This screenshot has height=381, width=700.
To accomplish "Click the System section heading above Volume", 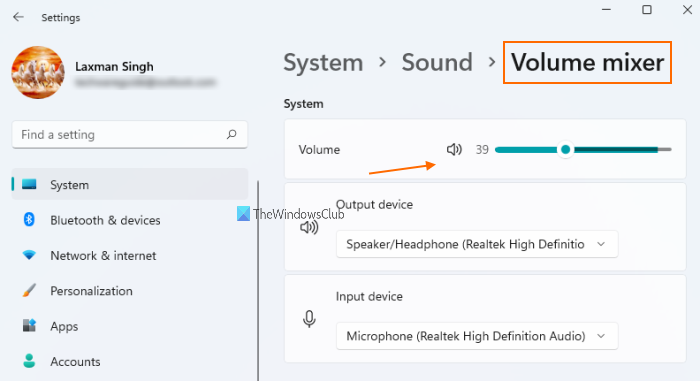I will 304,104.
